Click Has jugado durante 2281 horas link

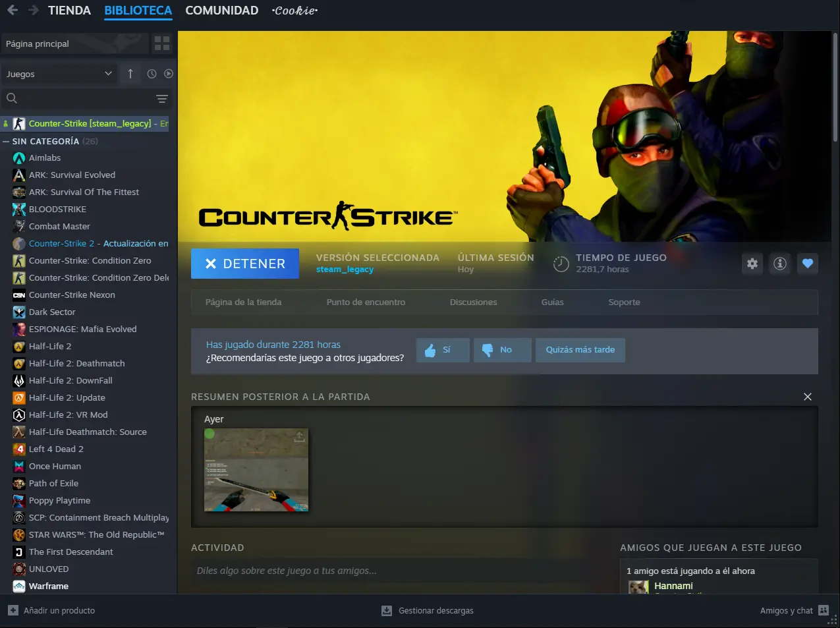(x=273, y=345)
